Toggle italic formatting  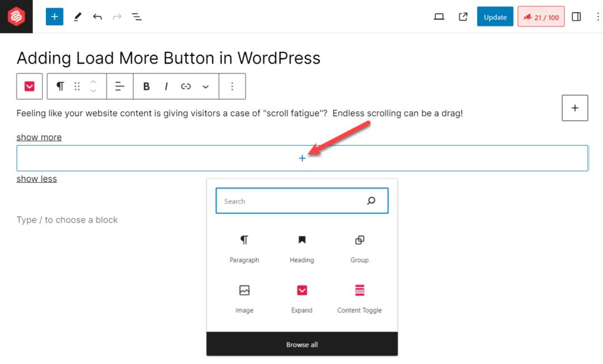[x=165, y=86]
